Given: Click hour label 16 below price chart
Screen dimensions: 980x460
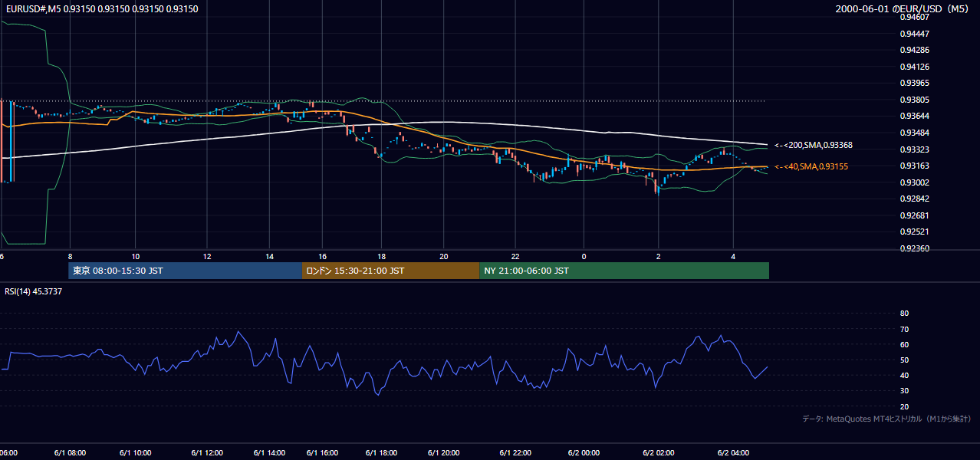Looking at the screenshot, I should [x=323, y=256].
